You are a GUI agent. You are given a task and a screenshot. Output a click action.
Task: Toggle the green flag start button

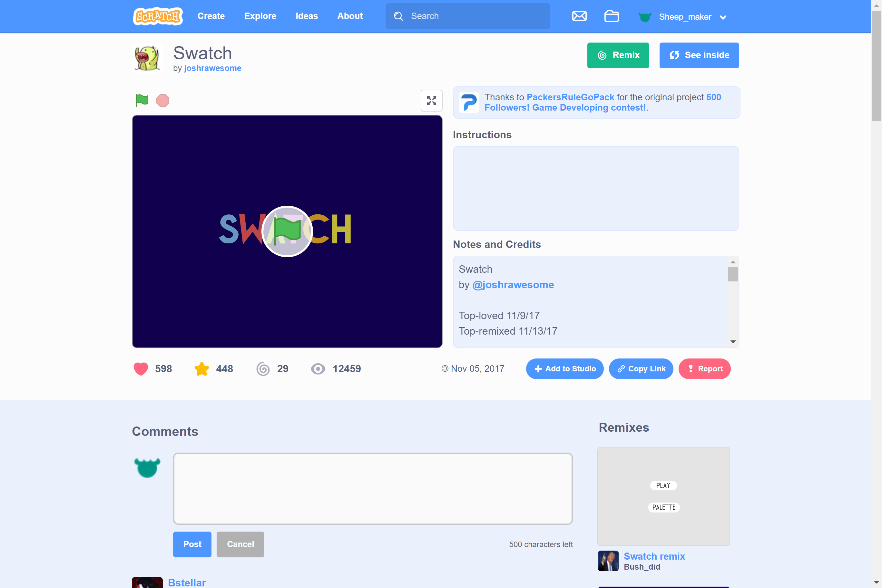(143, 100)
